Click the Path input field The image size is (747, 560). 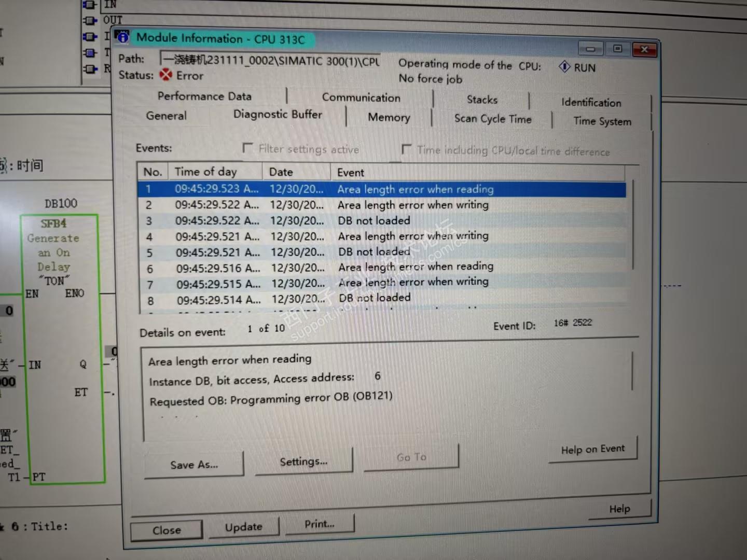point(270,60)
